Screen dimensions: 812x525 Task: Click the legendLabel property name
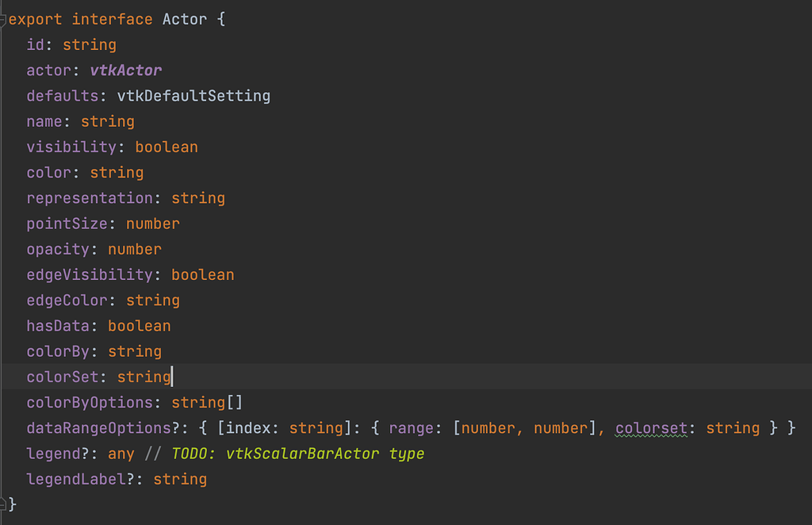click(76, 479)
